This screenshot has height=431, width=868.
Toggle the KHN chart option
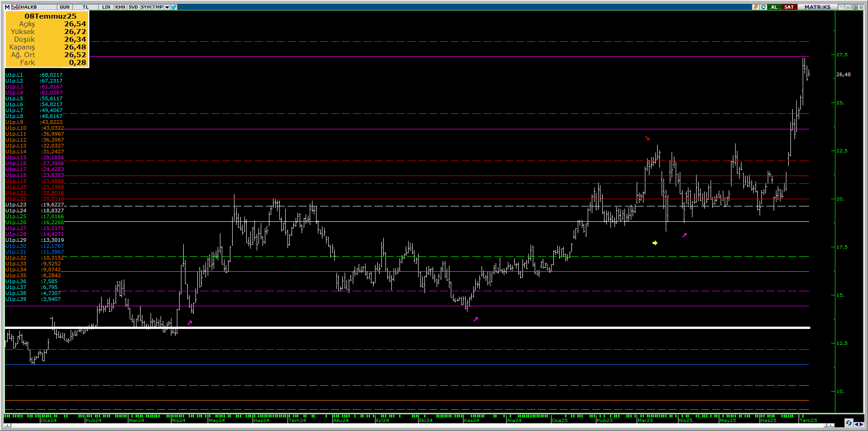tap(120, 7)
